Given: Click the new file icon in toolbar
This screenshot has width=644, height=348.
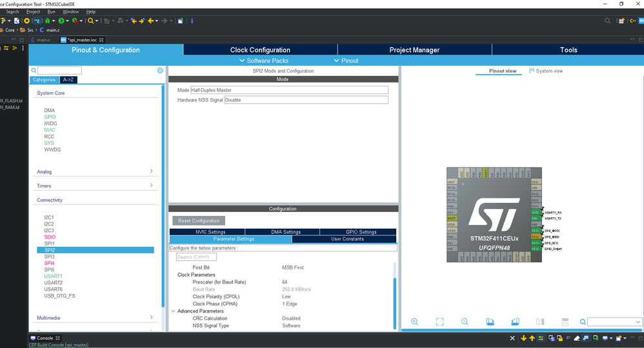Looking at the screenshot, I should [17, 21].
